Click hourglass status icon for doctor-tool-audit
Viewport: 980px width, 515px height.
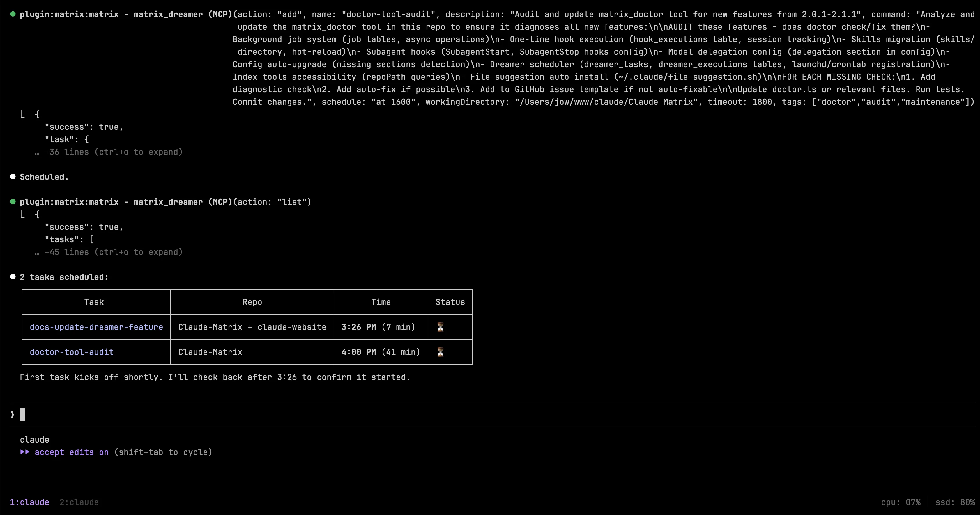click(440, 352)
